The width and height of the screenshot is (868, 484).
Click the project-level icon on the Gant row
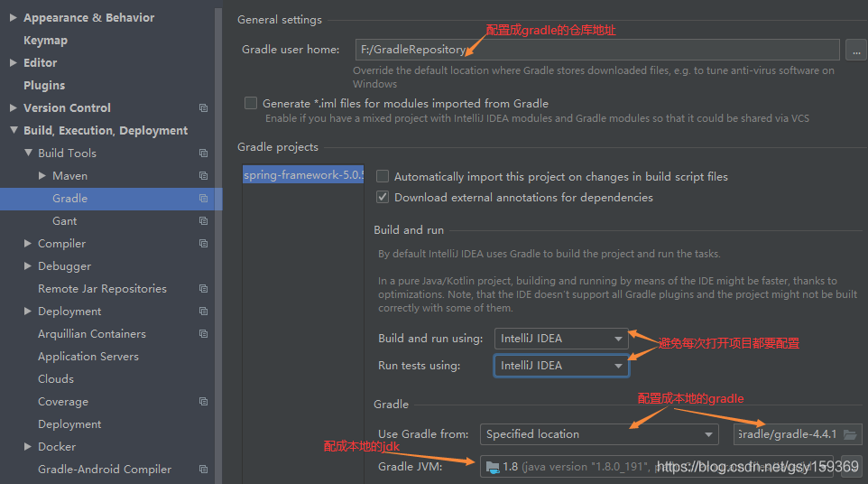point(203,221)
